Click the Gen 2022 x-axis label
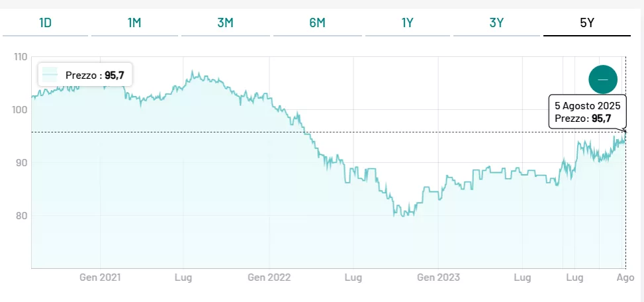Viewport: 644px width, 302px height. click(x=269, y=277)
